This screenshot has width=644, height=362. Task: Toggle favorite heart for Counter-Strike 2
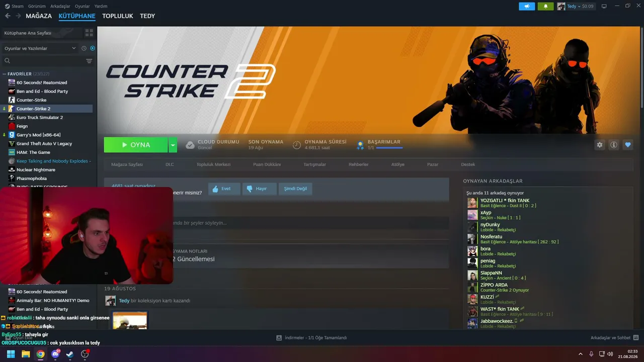[628, 145]
